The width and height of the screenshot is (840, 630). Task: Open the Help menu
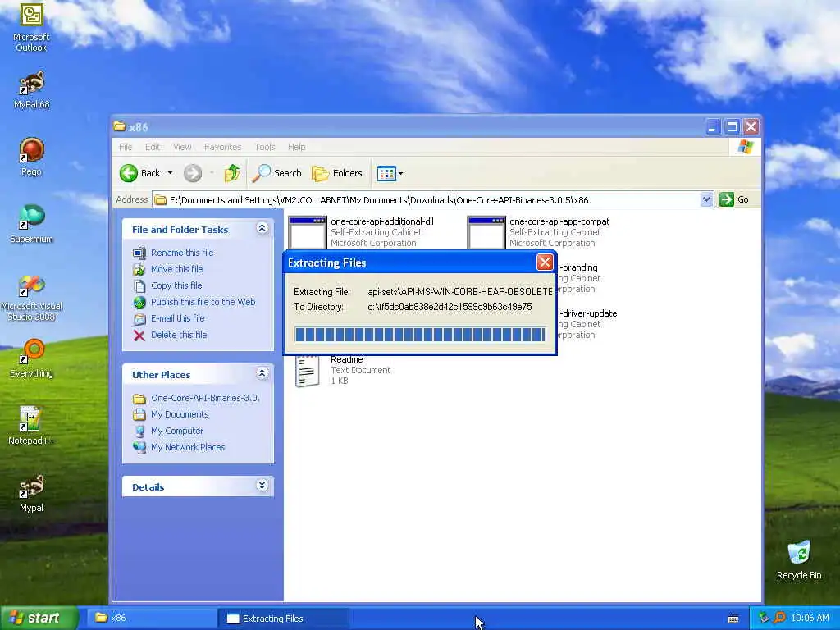(x=296, y=147)
